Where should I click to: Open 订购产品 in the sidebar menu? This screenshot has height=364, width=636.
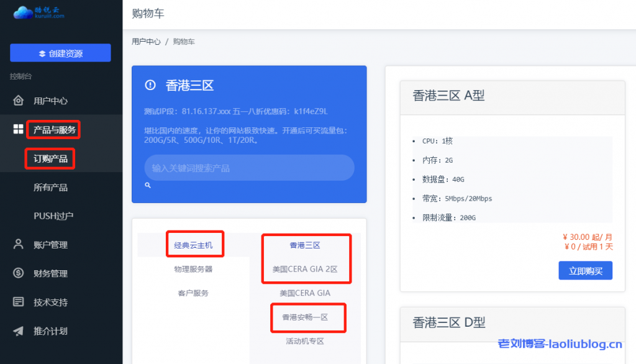50,158
